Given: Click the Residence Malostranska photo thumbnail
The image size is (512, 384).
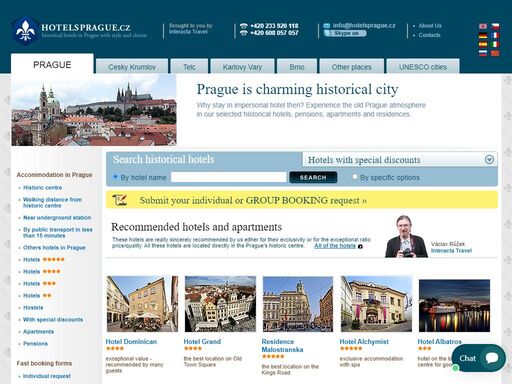Looking at the screenshot, I should 298,304.
